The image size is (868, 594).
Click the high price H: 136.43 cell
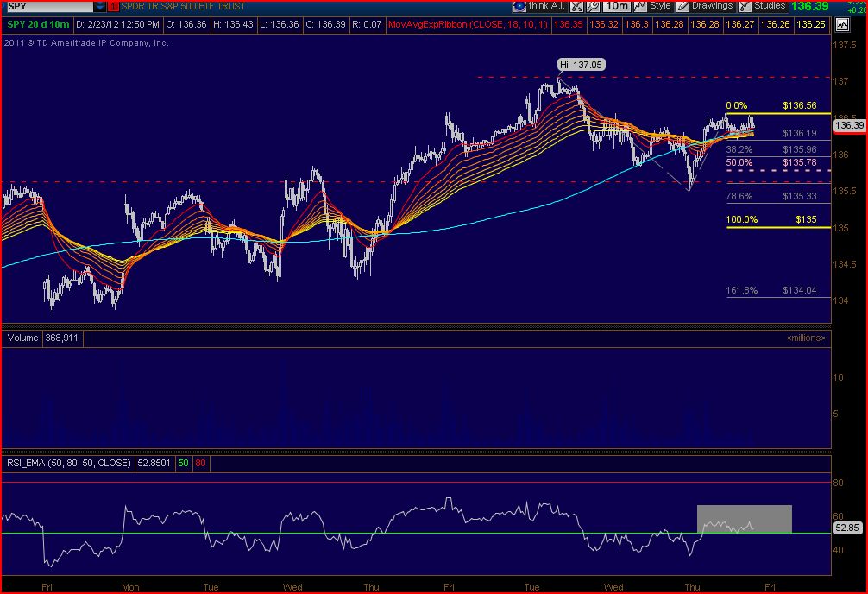[x=233, y=24]
